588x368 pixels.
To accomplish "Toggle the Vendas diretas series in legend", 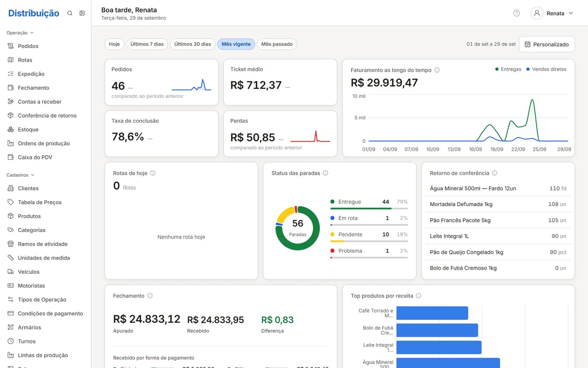I will pyautogui.click(x=546, y=69).
